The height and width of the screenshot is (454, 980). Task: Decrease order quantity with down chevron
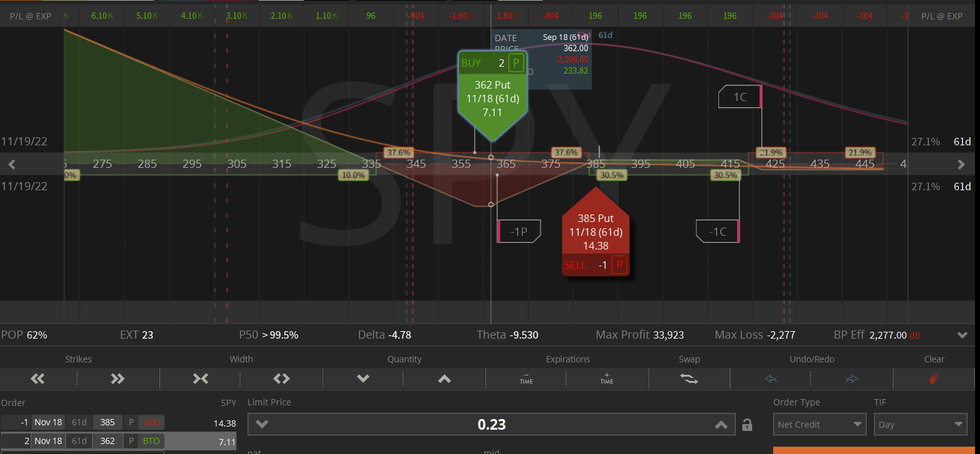(x=363, y=379)
